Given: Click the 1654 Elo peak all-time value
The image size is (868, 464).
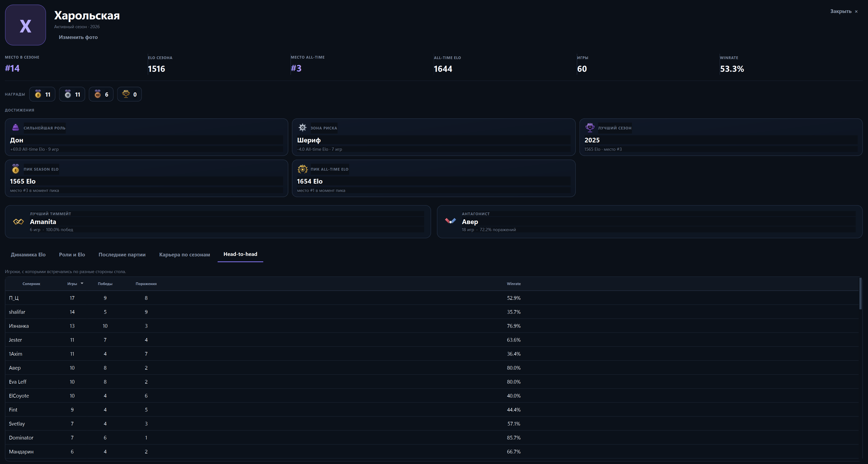Looking at the screenshot, I should point(310,181).
